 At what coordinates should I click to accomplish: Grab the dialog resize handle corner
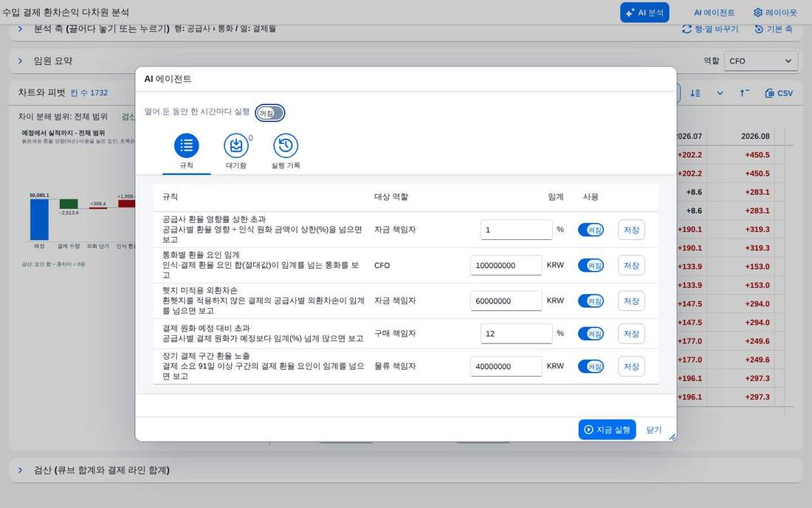coord(672,437)
